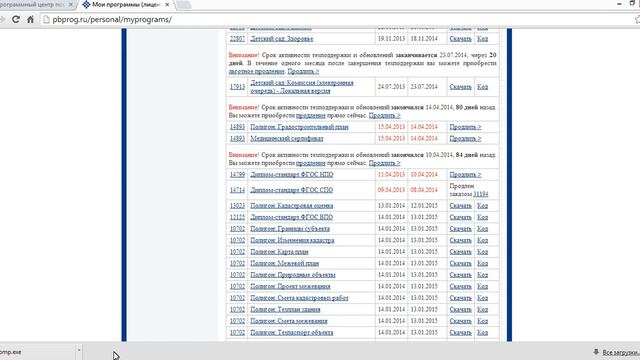Get the Код for 'Полигон: Техплан здания'
This screenshot has height=360, width=640.
(482, 309)
